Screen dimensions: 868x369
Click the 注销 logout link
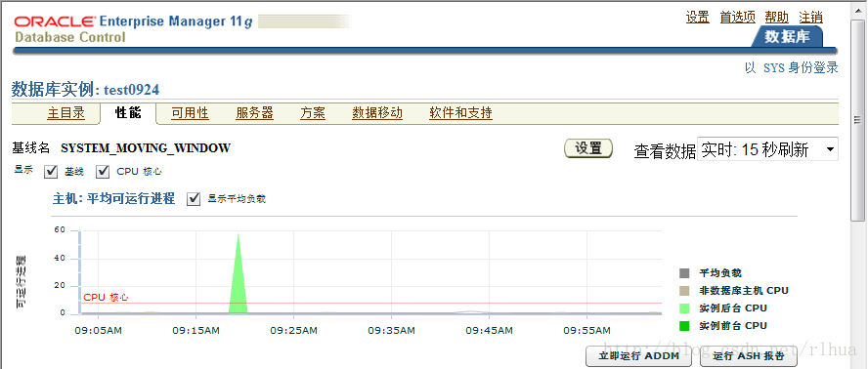(811, 18)
